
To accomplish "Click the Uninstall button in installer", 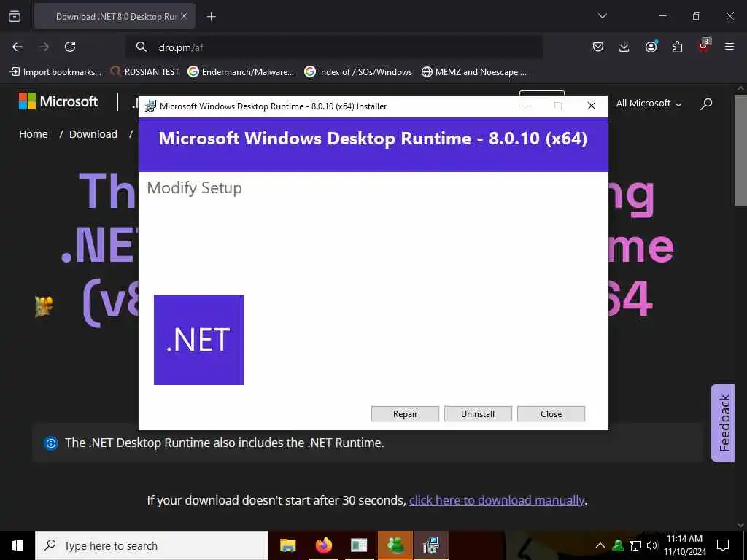I will 478,414.
